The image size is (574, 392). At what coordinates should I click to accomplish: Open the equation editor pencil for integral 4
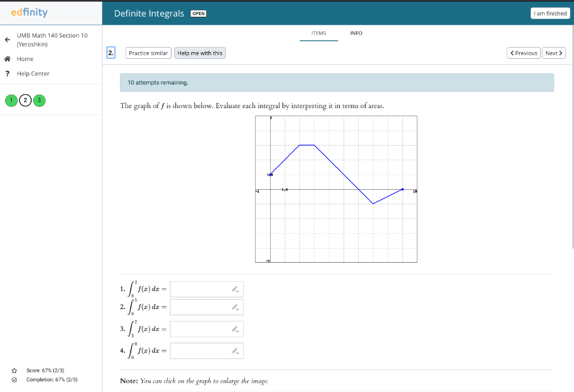(x=234, y=349)
